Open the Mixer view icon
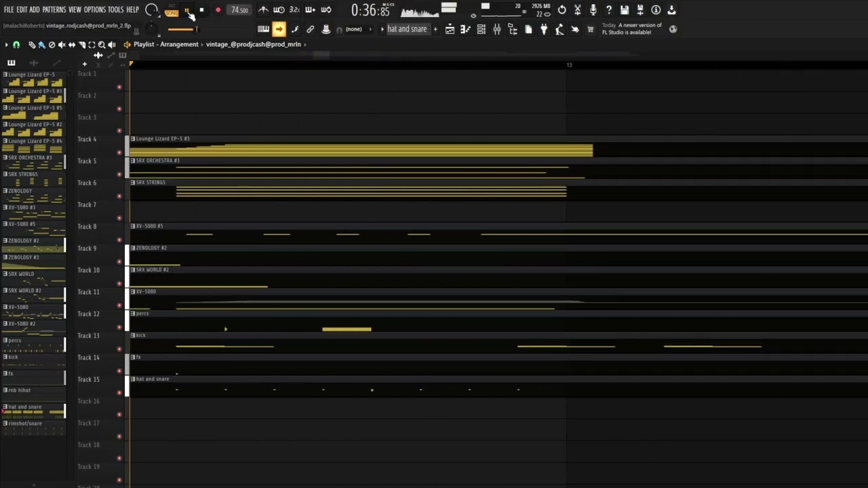868x488 pixels. [x=497, y=29]
